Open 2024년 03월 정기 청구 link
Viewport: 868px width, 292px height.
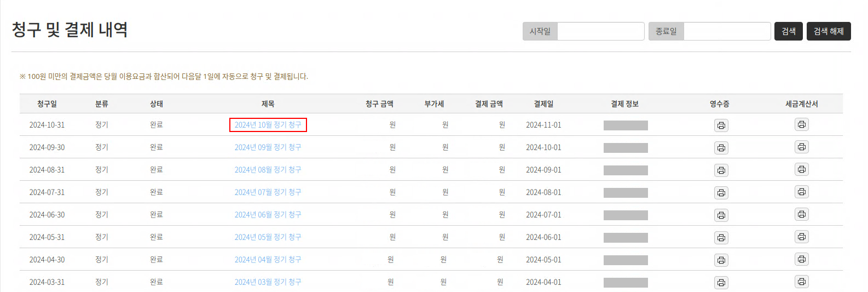tap(268, 282)
